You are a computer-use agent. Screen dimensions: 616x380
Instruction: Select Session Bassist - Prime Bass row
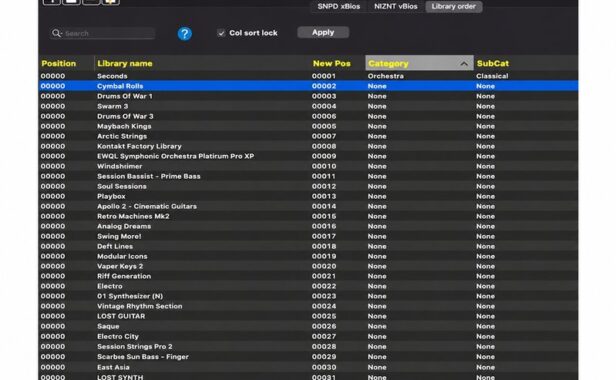pyautogui.click(x=308, y=176)
